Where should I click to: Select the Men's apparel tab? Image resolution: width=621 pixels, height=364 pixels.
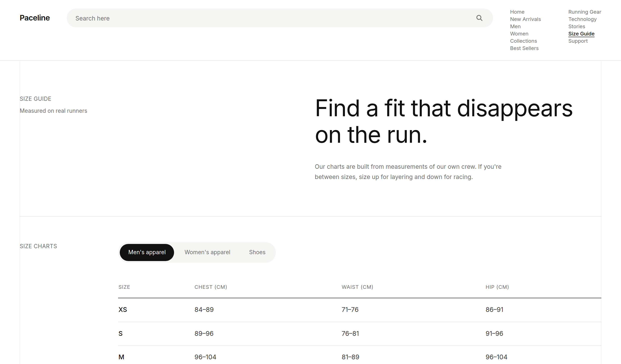(x=147, y=252)
